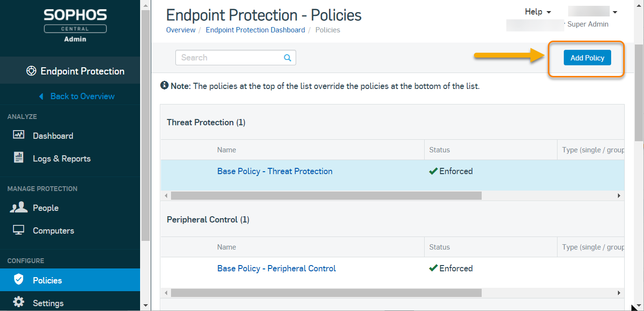Open Base Policy - Peripheral Control

pos(276,268)
